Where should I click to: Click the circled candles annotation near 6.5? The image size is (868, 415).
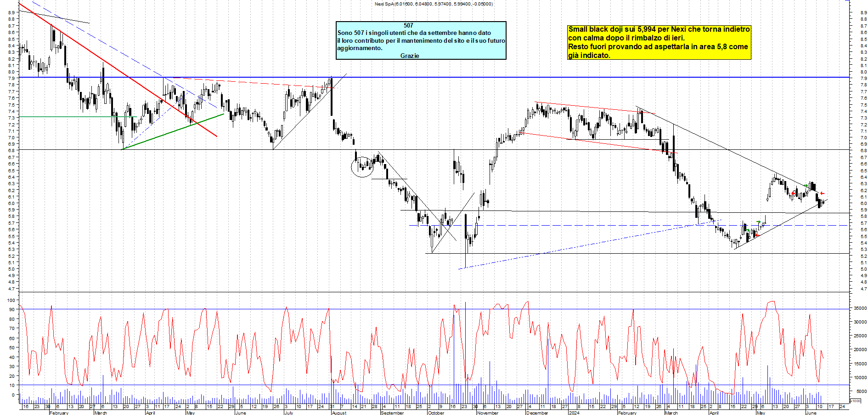pos(362,167)
